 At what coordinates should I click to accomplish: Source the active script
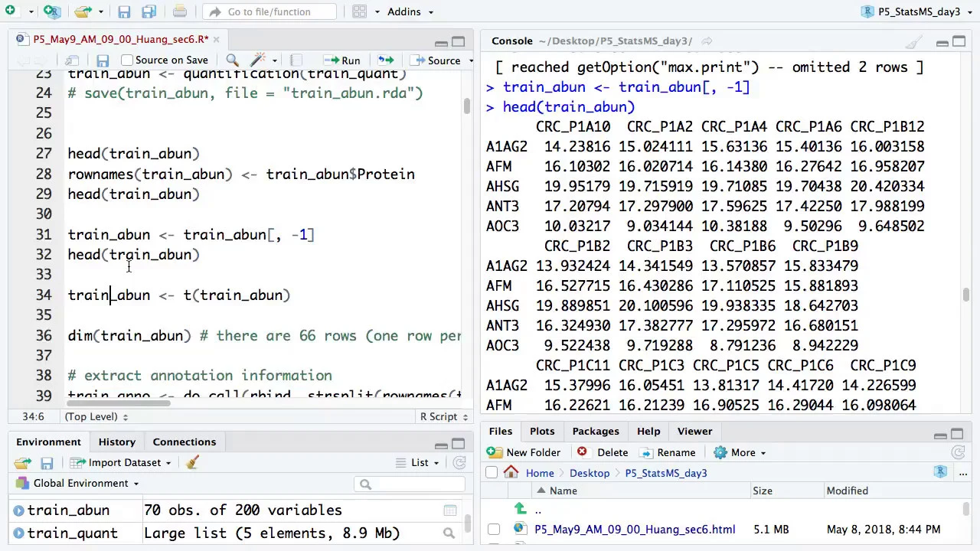(436, 60)
